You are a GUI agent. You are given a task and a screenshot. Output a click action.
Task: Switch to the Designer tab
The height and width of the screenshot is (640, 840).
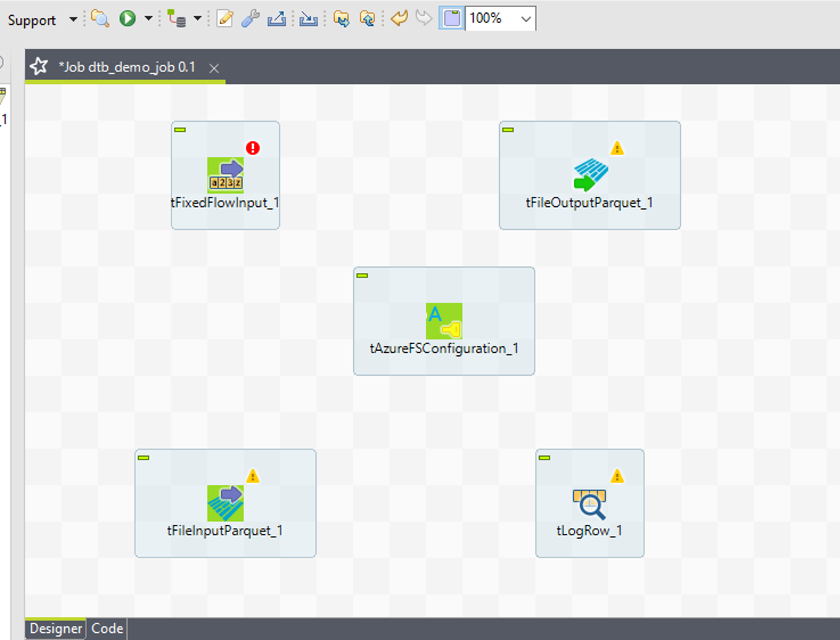56,629
